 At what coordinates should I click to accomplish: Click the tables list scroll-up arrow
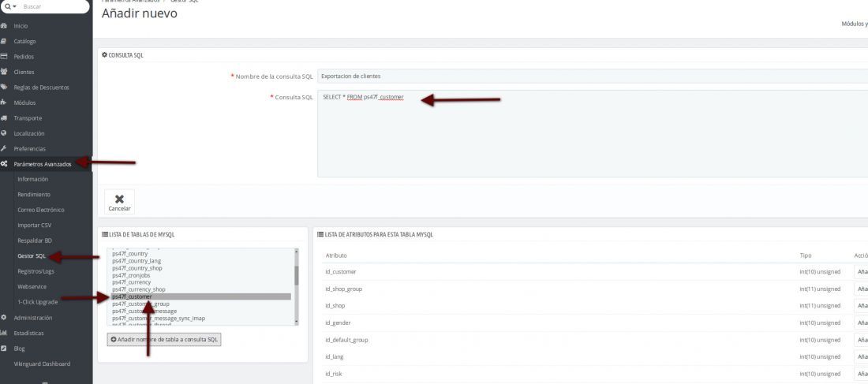[296, 252]
